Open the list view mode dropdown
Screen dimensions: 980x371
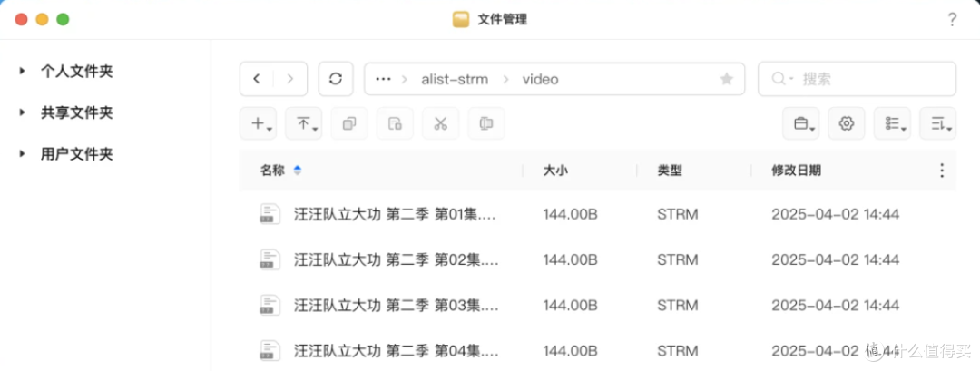tap(893, 123)
